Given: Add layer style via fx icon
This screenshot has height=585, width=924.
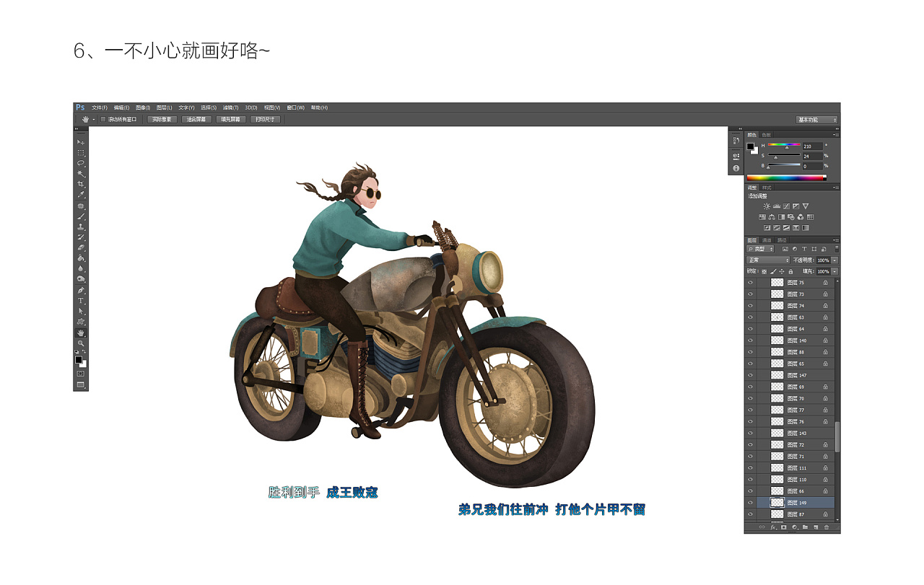Looking at the screenshot, I should coord(772,527).
